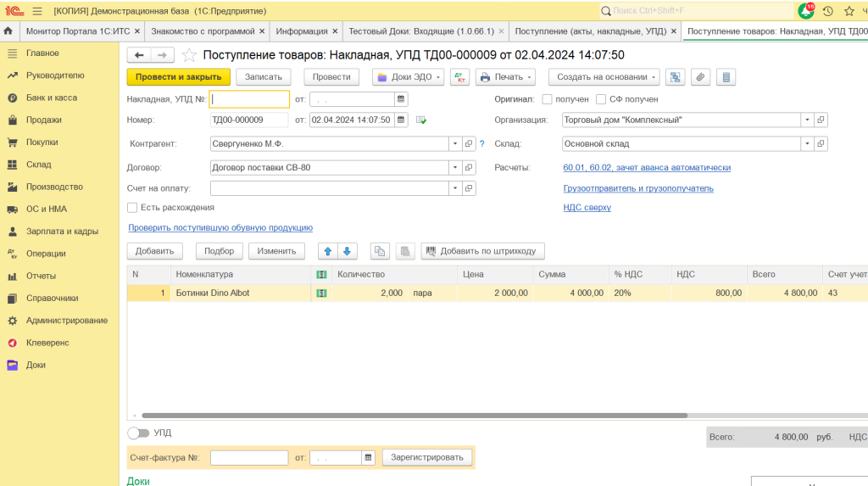Click the blue question mark near Контрагент
Screen dimensions: 868x486
click(482, 143)
